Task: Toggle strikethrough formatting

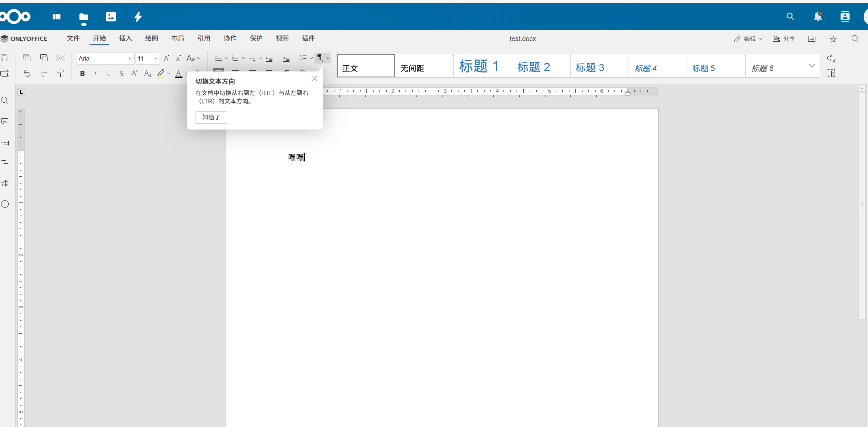Action: point(122,74)
